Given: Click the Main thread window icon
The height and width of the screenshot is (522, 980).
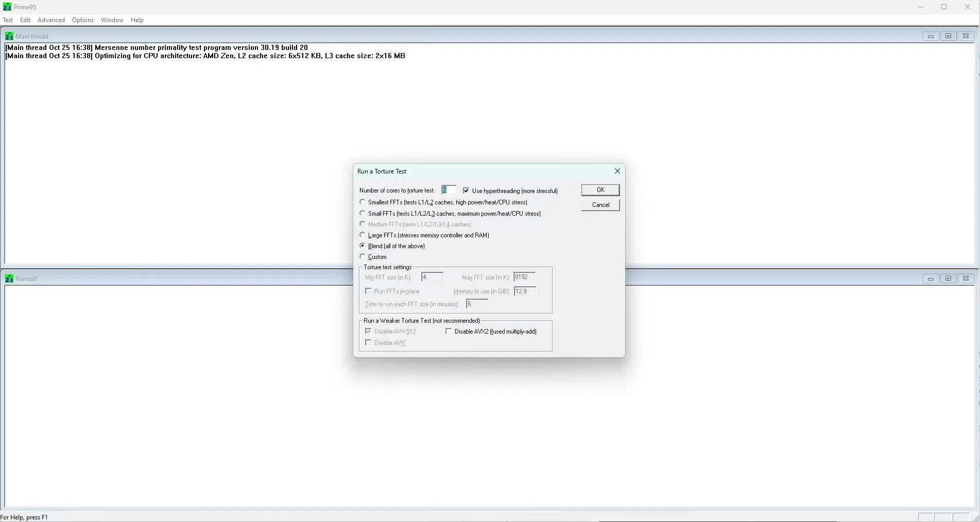Looking at the screenshot, I should (9, 36).
